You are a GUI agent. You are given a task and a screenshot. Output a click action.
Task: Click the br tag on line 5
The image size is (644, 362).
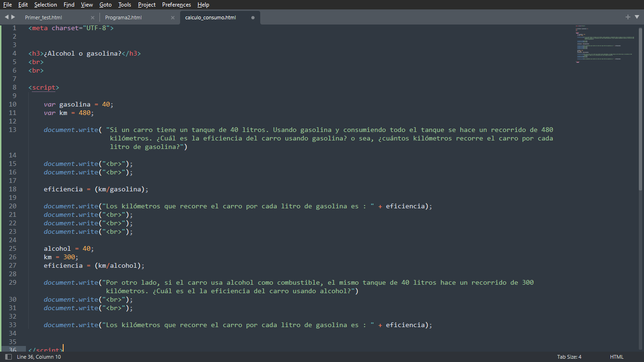(36, 62)
